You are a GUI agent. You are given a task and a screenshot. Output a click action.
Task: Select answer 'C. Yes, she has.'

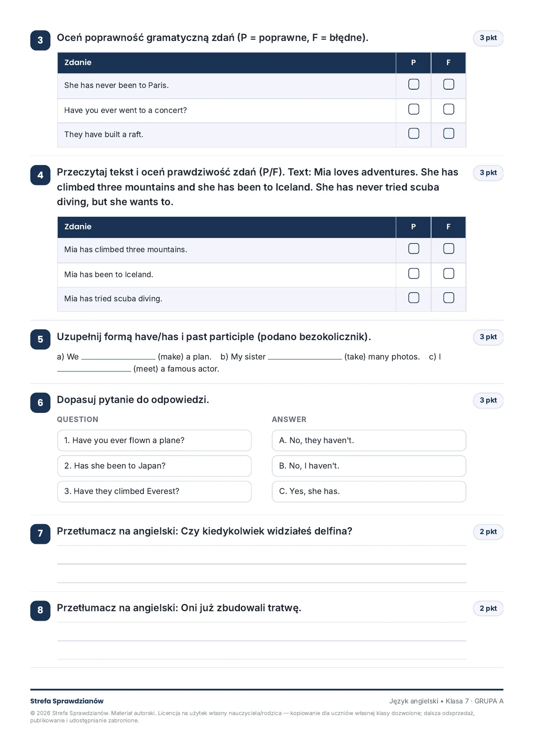click(x=369, y=491)
